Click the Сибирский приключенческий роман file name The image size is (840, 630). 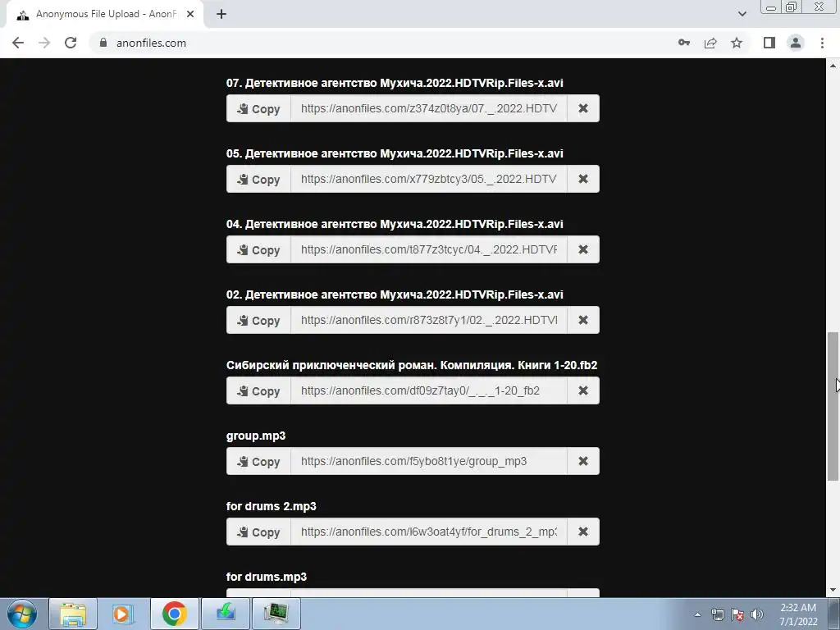click(x=412, y=365)
